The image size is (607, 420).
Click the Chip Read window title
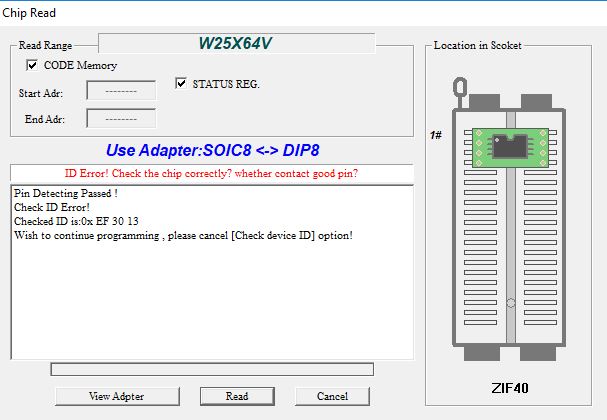click(29, 13)
